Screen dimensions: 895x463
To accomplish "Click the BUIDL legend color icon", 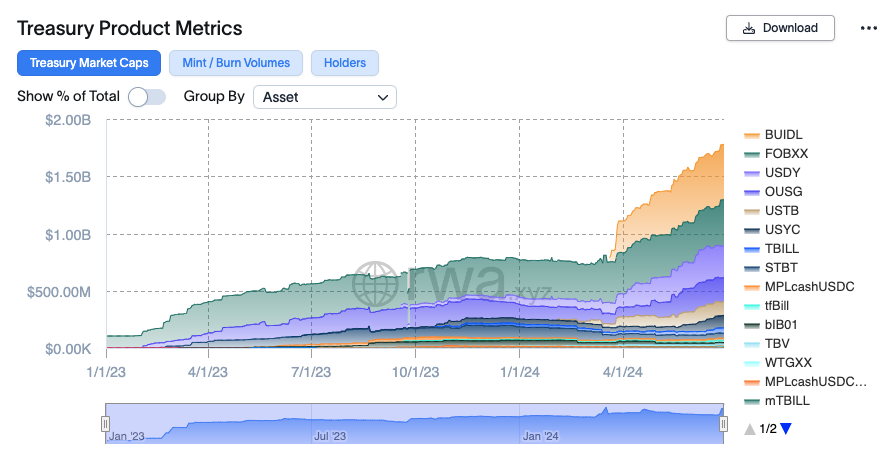I will point(751,135).
